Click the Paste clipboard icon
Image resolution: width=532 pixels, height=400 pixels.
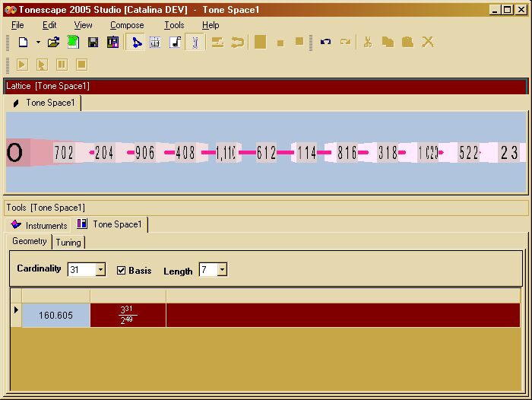[x=407, y=42]
